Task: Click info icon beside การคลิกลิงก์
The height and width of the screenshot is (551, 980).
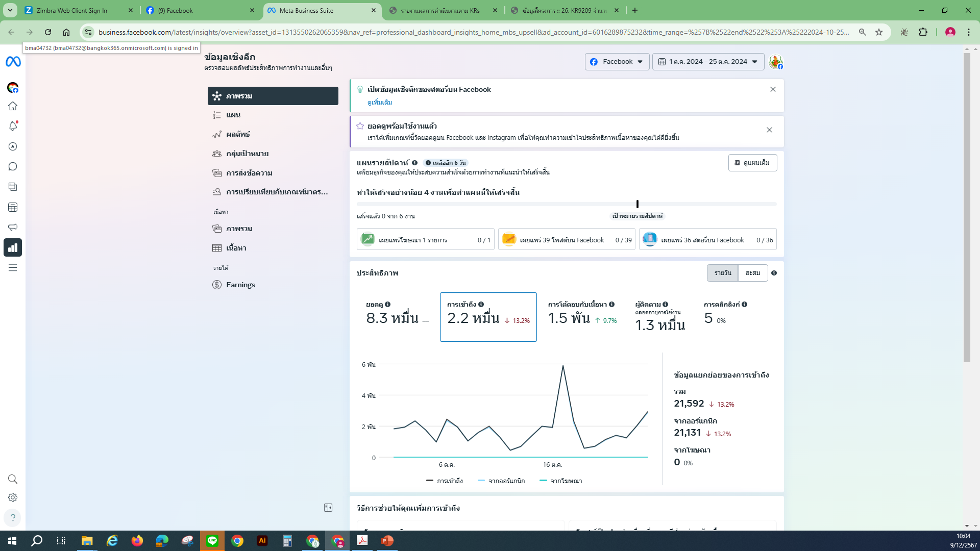Action: click(x=745, y=304)
